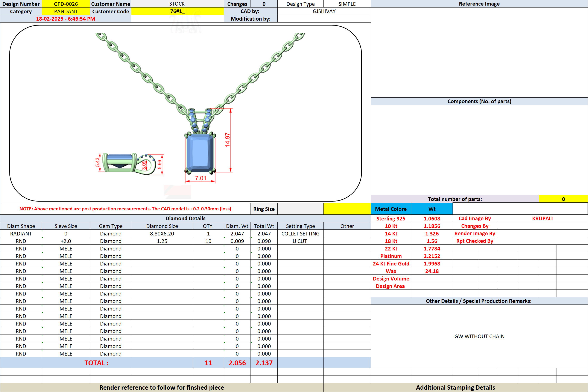Image resolution: width=588 pixels, height=392 pixels.
Task: Select the quantity 10 cell
Action: (208, 241)
